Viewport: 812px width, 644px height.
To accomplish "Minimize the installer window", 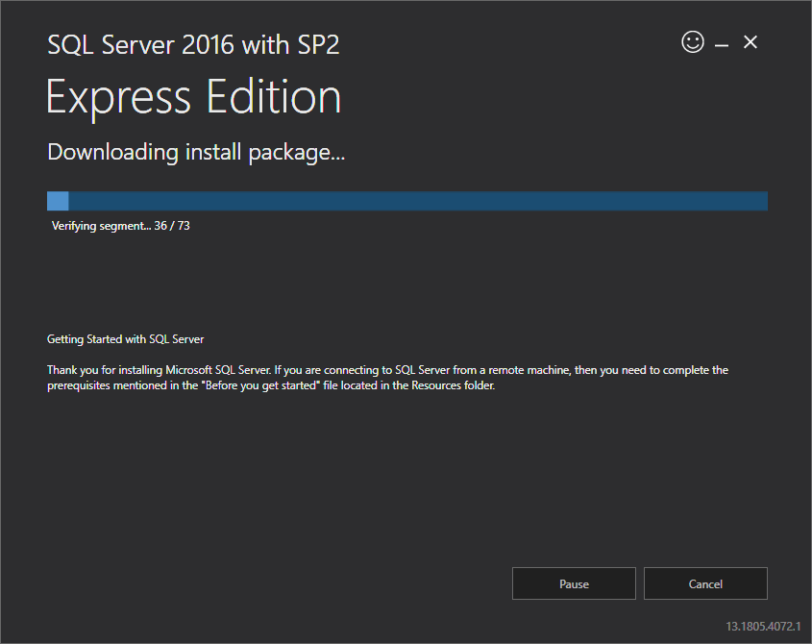I will coord(721,44).
